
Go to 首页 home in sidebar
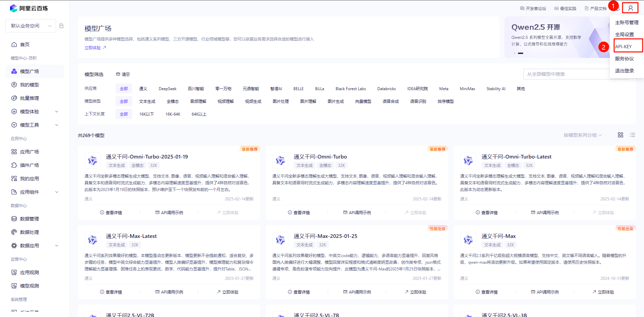click(x=35, y=45)
